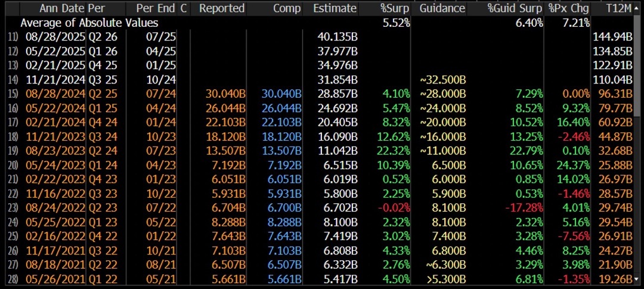Click the Estimate column header

pyautogui.click(x=335, y=8)
